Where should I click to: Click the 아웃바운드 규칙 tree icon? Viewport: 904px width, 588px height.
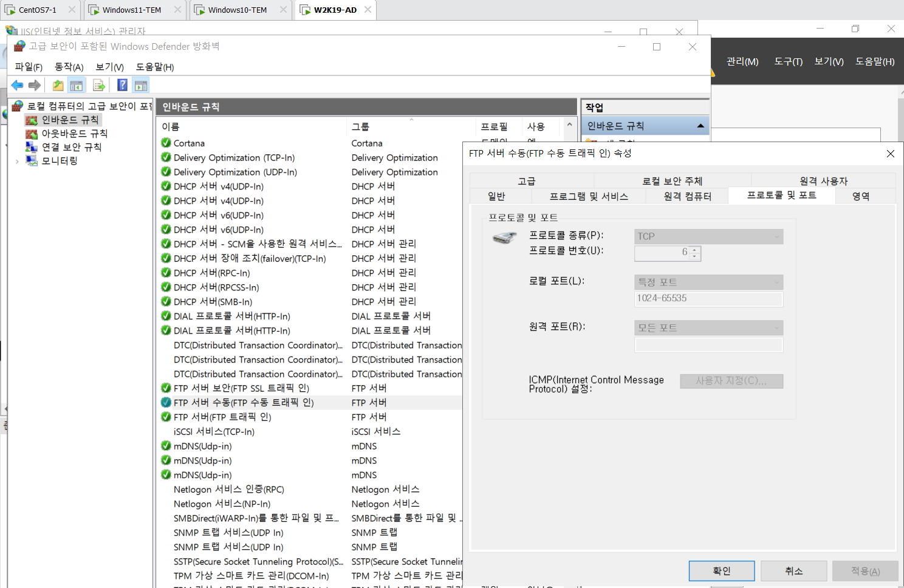(x=32, y=134)
